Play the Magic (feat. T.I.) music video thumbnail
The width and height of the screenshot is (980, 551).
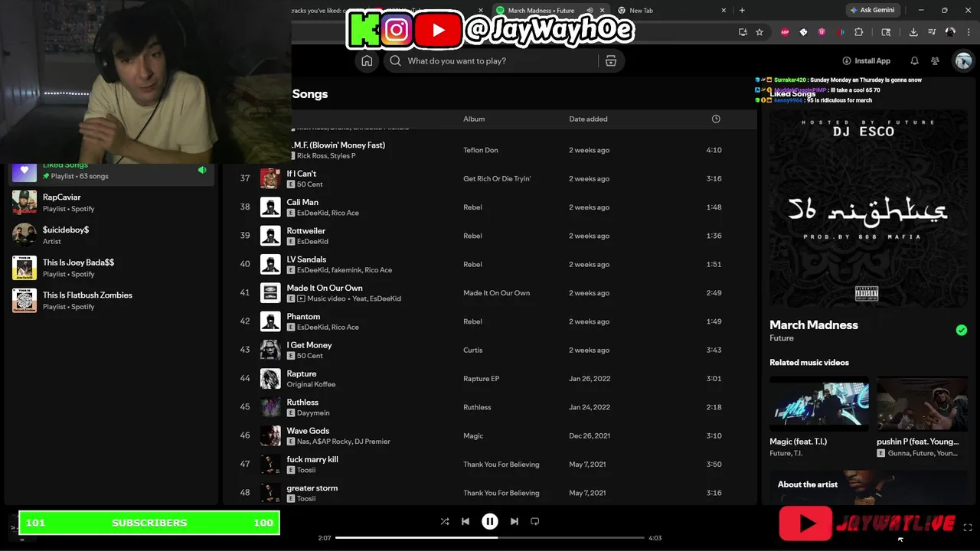point(819,403)
